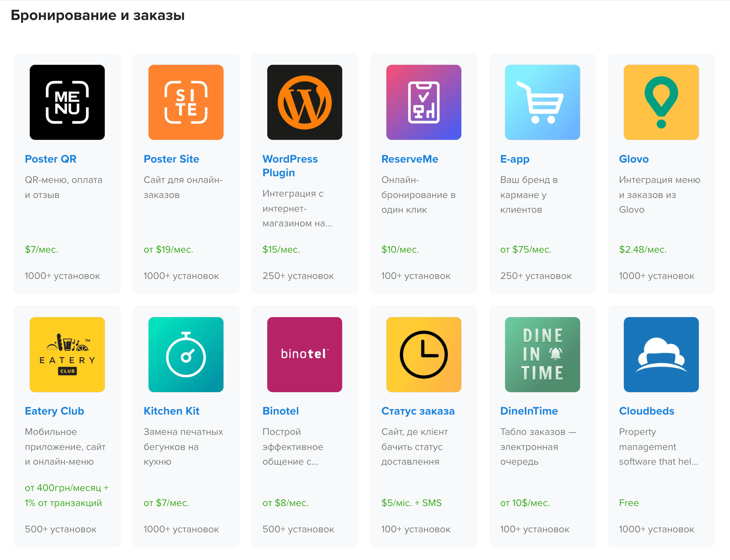The width and height of the screenshot is (730, 560).
Task: Open the Poster QR menu icon
Action: (x=67, y=102)
